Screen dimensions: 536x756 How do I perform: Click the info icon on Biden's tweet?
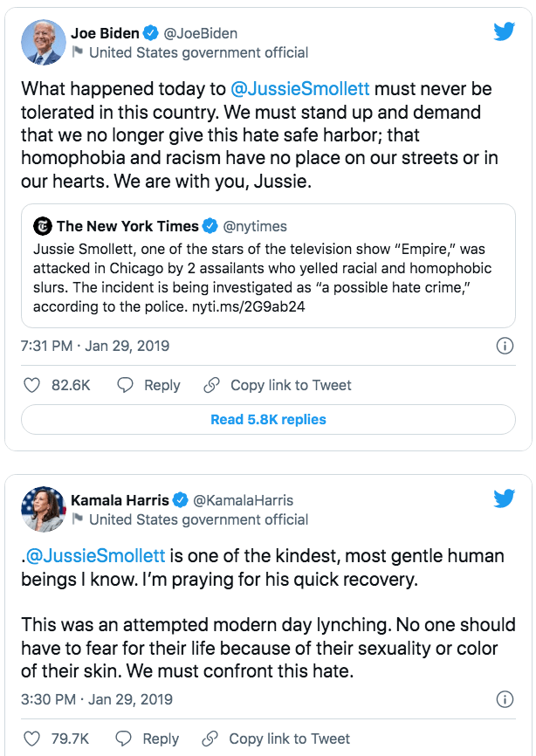click(x=504, y=346)
